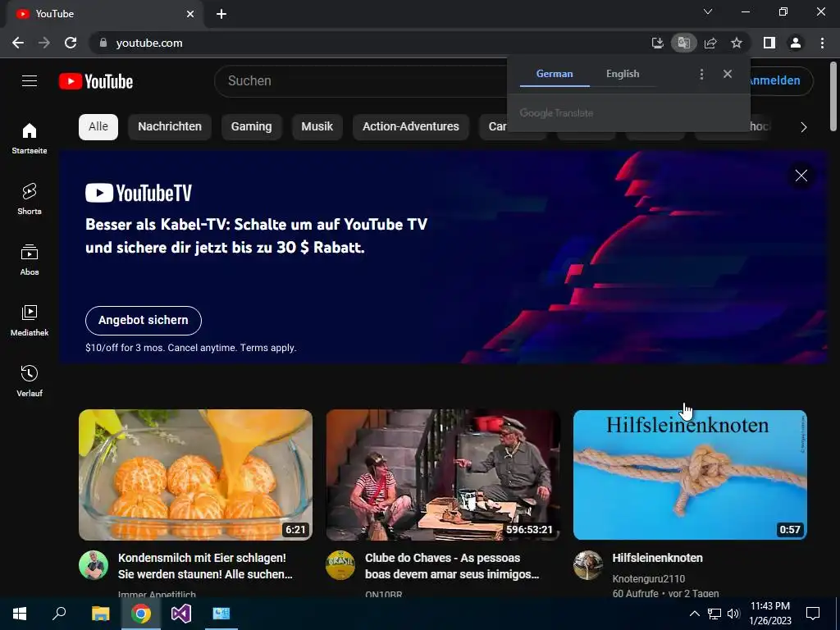Bookmark this page with the star icon
Image resolution: width=840 pixels, height=630 pixels.
point(737,43)
